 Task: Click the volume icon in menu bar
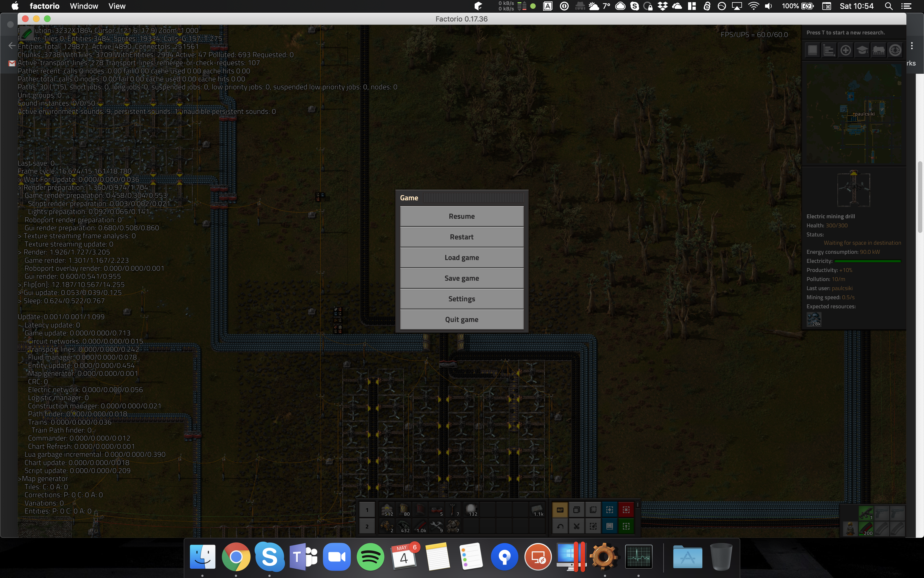[768, 6]
